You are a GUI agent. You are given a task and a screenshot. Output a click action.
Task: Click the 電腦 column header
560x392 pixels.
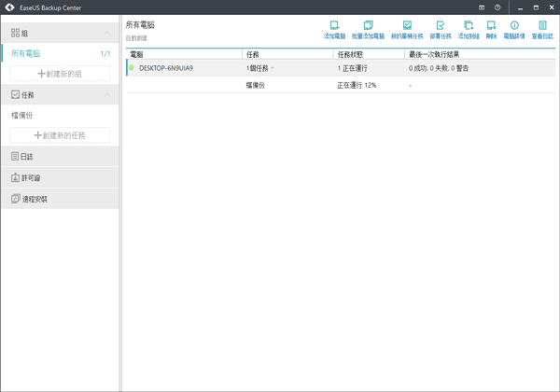tap(184, 54)
